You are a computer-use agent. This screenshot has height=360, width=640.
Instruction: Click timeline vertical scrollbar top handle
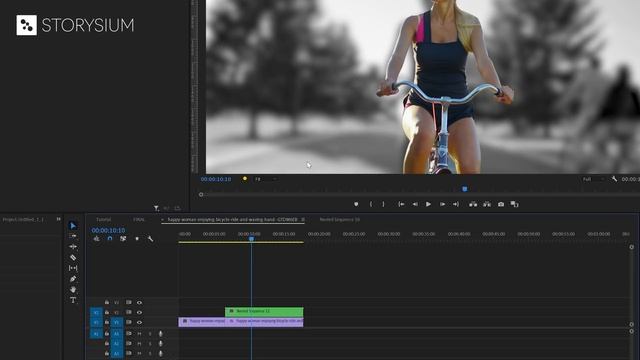(631, 247)
